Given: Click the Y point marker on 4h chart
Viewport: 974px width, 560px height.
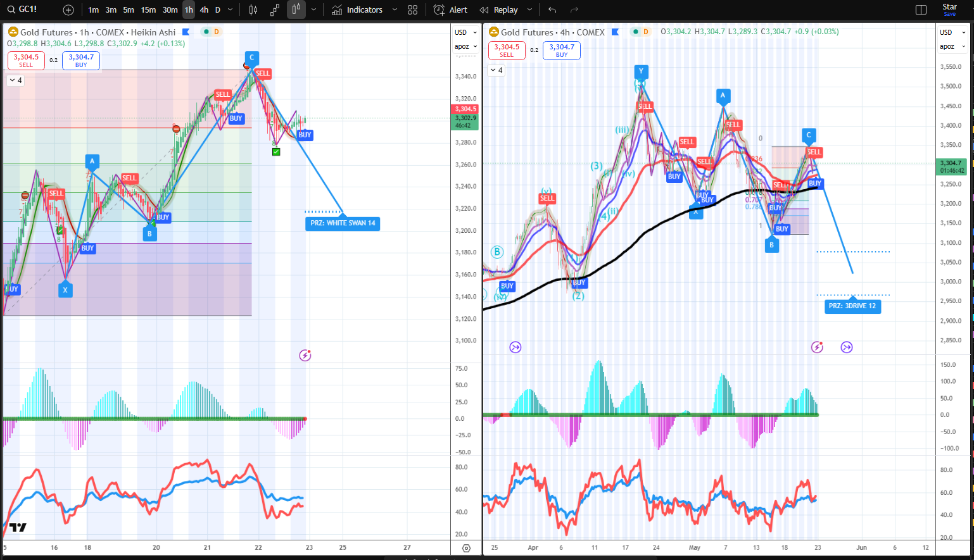Looking at the screenshot, I should point(641,72).
